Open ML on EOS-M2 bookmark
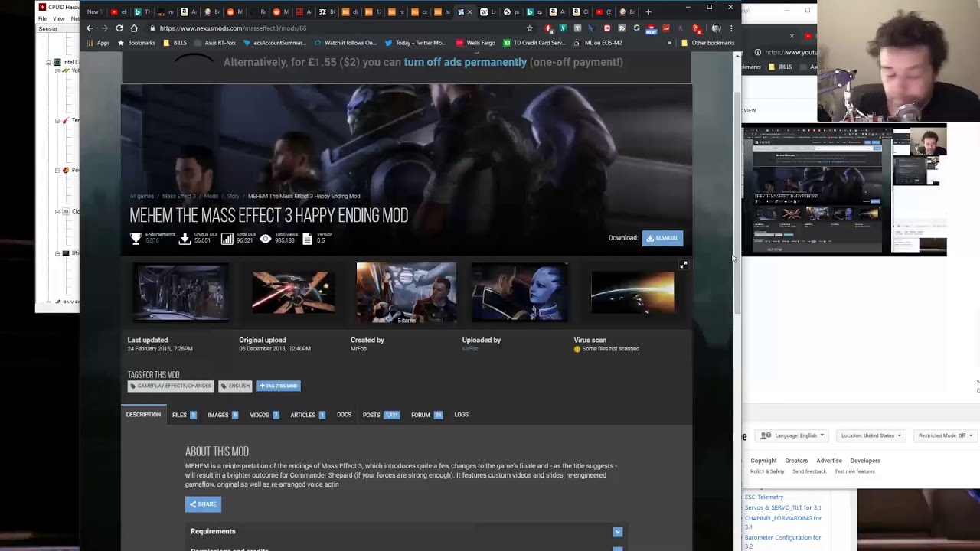Screen dimensions: 980x551 click(x=598, y=43)
